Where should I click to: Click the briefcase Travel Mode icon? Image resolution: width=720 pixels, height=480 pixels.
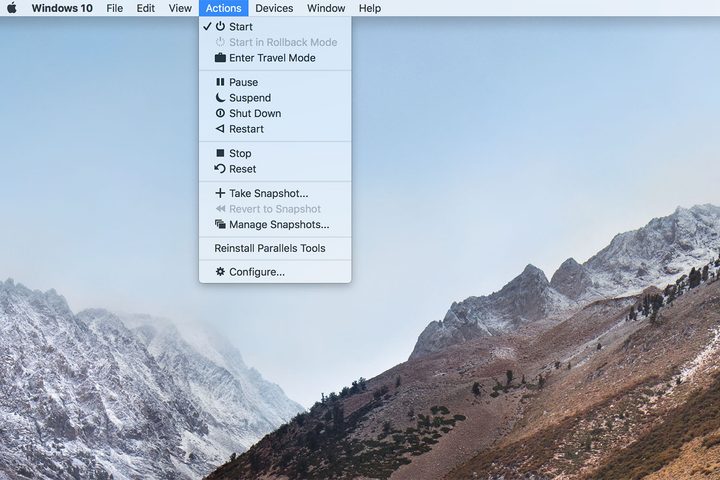click(220, 58)
